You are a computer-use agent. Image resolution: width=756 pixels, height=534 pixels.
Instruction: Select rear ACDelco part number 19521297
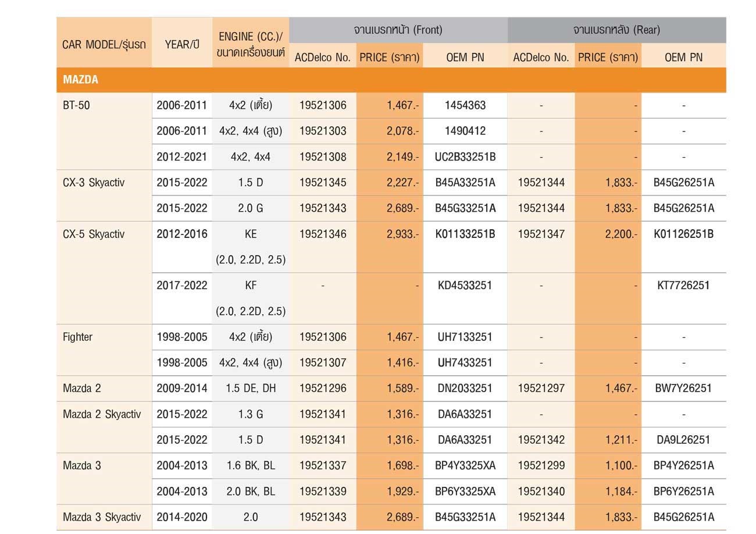point(541,388)
